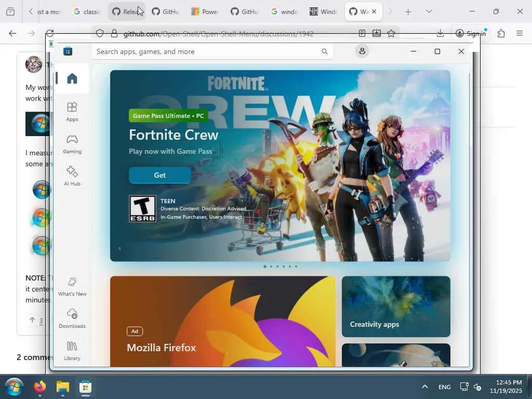Click 'Search apps, games, and more' field
Image resolution: width=532 pixels, height=399 pixels.
click(x=212, y=51)
